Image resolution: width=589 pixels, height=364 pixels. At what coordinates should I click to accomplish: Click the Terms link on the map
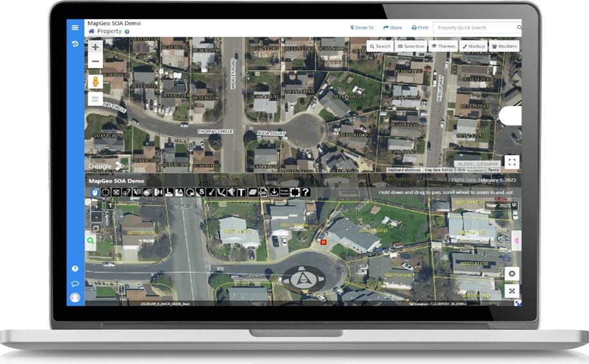click(493, 170)
